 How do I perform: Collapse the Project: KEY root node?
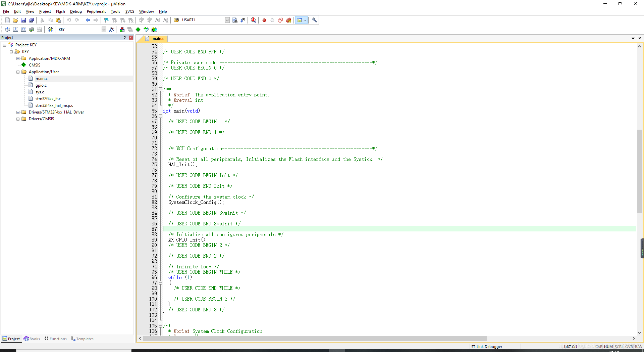point(4,45)
